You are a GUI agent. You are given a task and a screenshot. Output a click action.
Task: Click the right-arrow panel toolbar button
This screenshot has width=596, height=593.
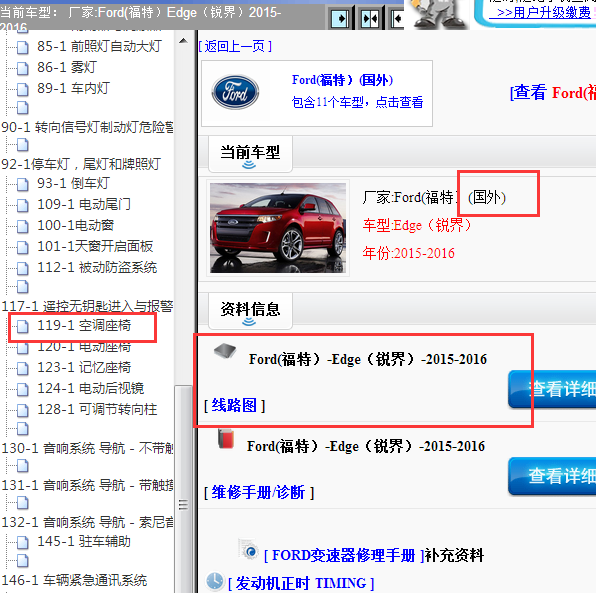coord(340,18)
